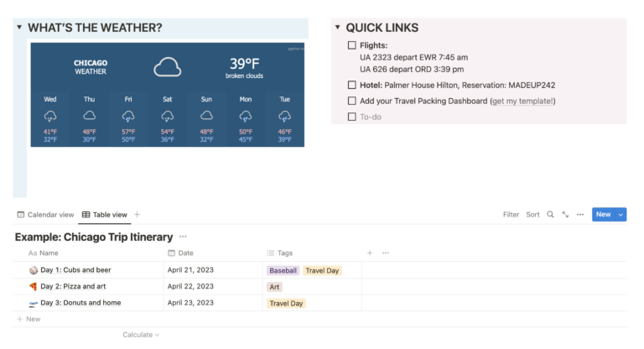Check the Hotel Palmer House Hilton checkbox
The height and width of the screenshot is (349, 644).
[x=352, y=85]
